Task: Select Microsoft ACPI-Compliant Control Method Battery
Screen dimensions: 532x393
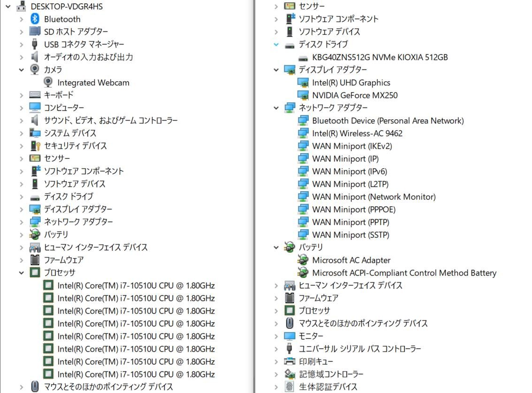Action: (404, 273)
